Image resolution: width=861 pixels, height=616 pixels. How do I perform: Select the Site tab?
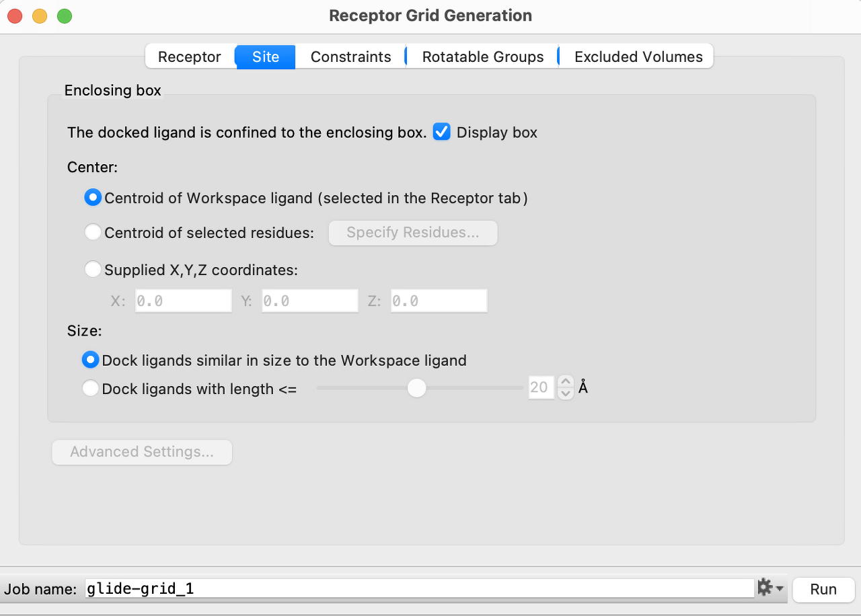pyautogui.click(x=264, y=56)
